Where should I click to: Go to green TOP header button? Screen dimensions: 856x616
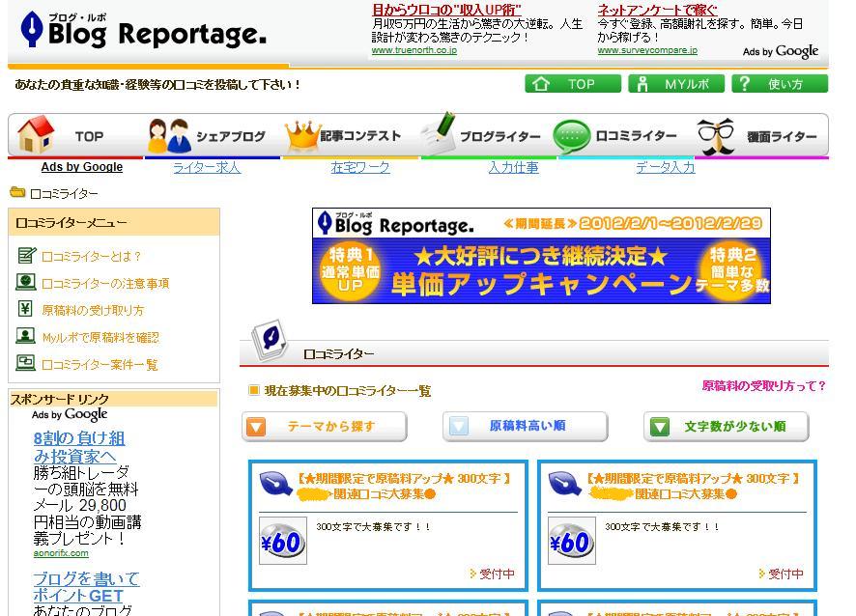tap(572, 84)
